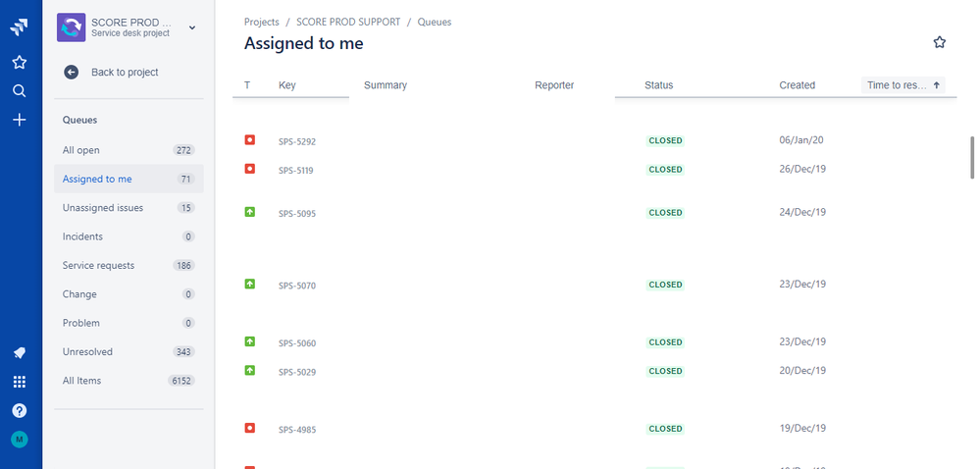Open the help question mark icon
This screenshot has height=469, width=980.
coord(20,411)
